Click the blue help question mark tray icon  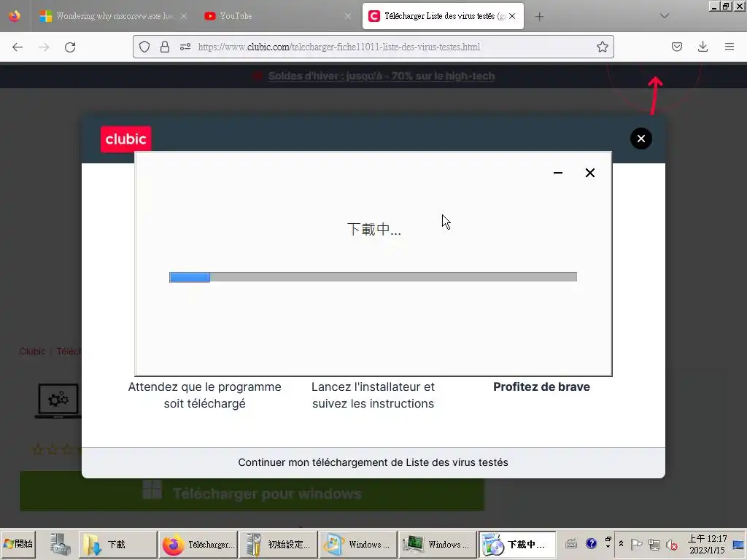591,544
